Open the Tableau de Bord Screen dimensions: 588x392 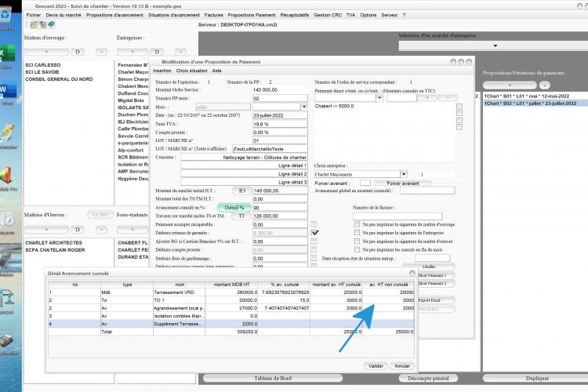tap(273, 378)
